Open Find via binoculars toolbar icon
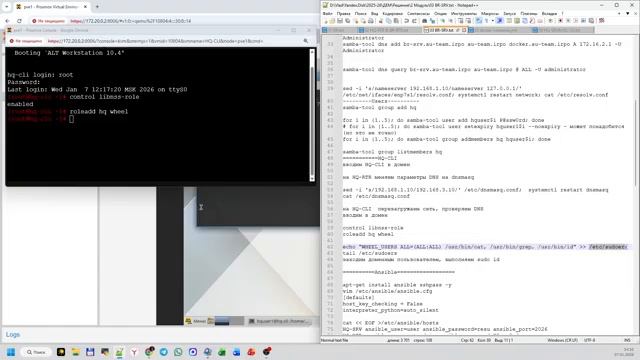The image size is (640, 360). coord(424,20)
